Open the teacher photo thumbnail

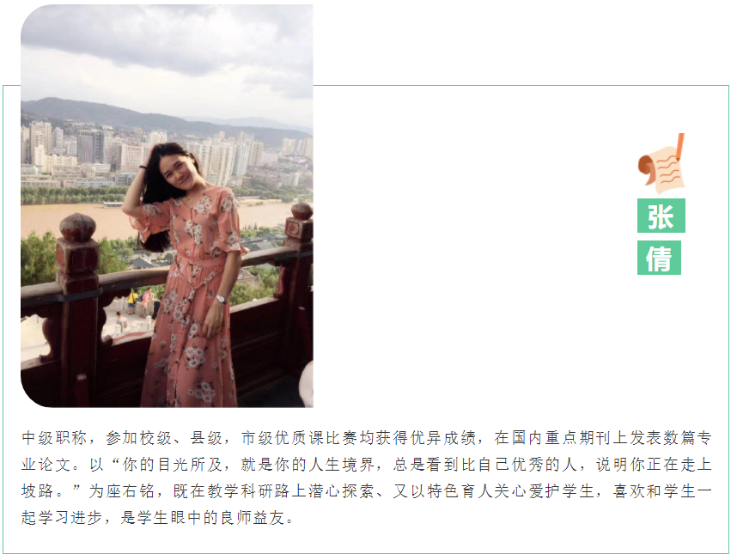pos(167,206)
